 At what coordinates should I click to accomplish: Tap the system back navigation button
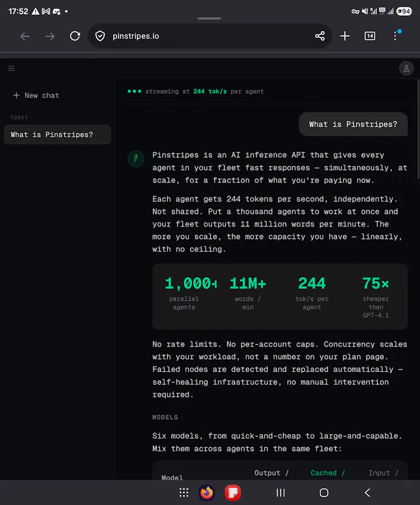[367, 492]
